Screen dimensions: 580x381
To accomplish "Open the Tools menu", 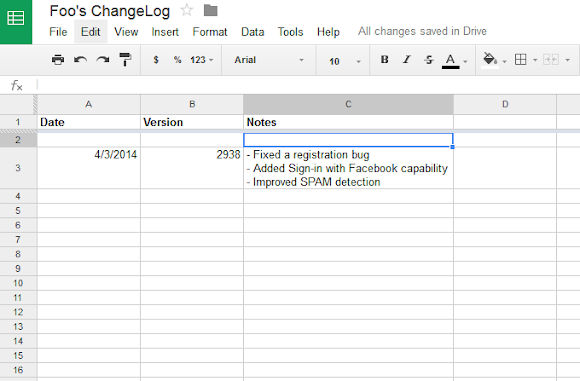I will click(x=290, y=32).
